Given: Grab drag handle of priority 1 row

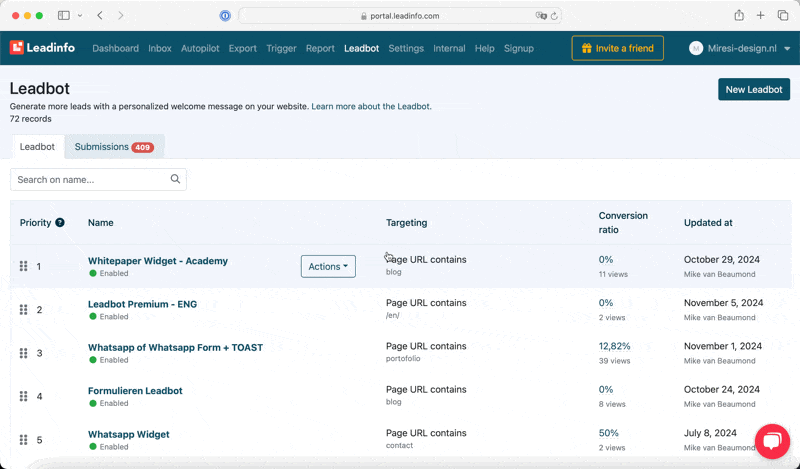Looking at the screenshot, I should tap(23, 266).
